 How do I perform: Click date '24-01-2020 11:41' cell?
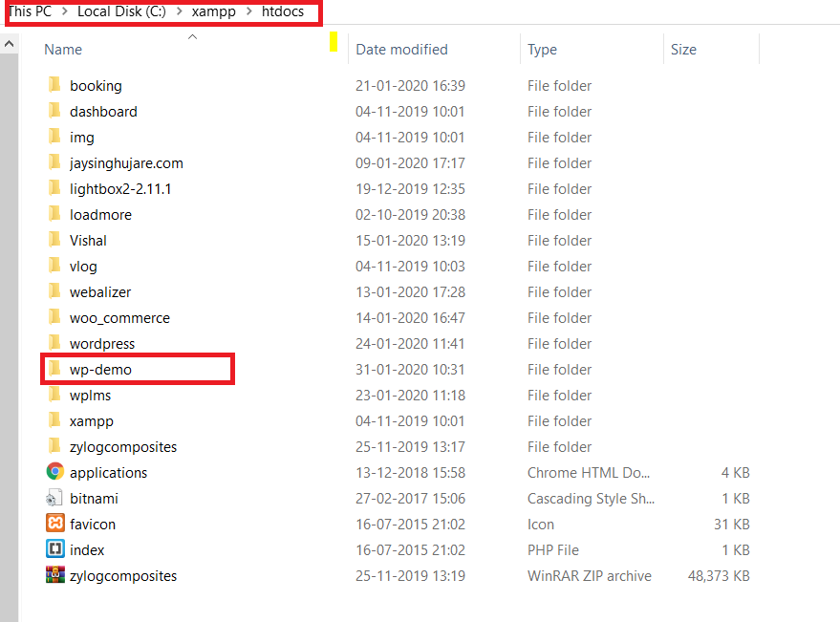click(410, 343)
